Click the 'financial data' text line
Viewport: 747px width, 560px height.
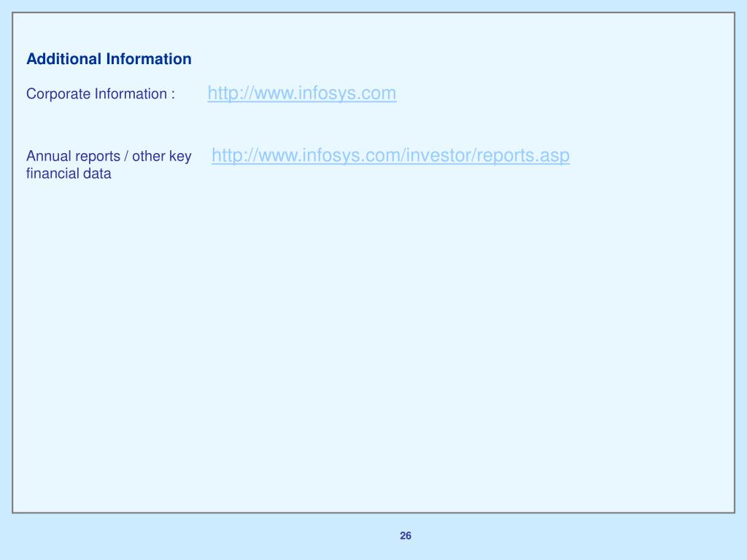pos(69,174)
